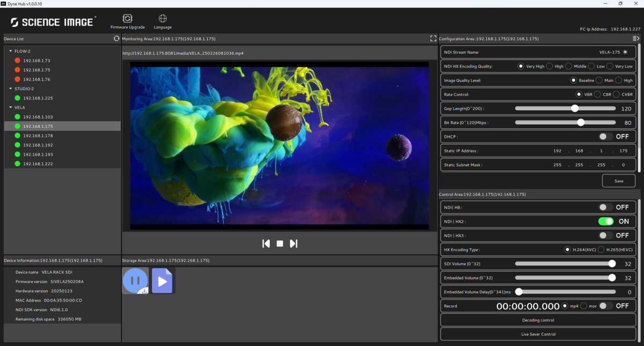Viewport: 644px width, 346px height.
Task: Click the Save button
Action: tap(619, 181)
